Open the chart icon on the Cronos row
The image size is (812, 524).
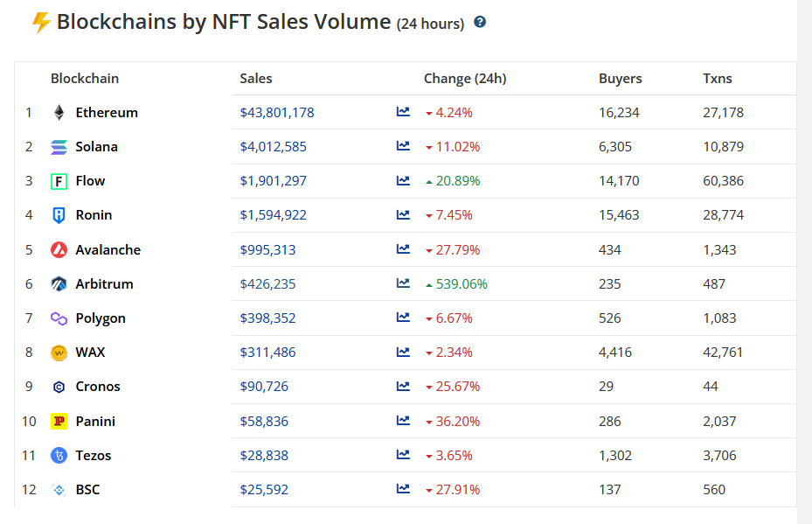403,387
